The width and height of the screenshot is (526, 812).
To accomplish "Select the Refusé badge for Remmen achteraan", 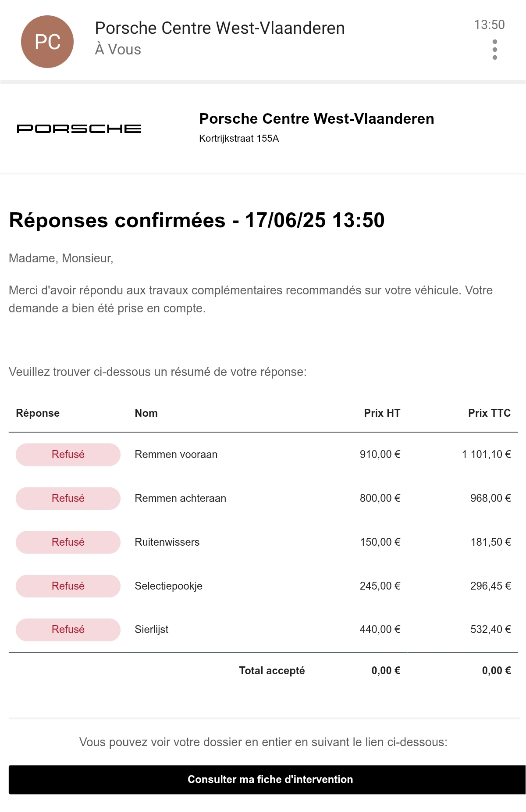I will [x=68, y=498].
